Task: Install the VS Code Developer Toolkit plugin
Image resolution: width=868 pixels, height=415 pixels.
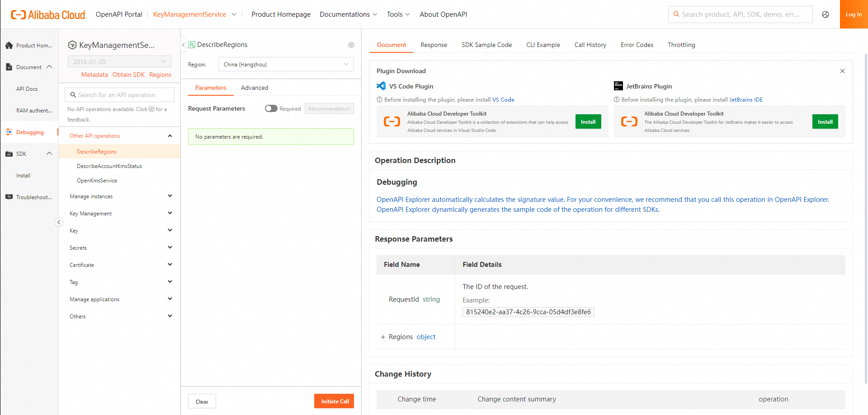Action: pos(588,122)
